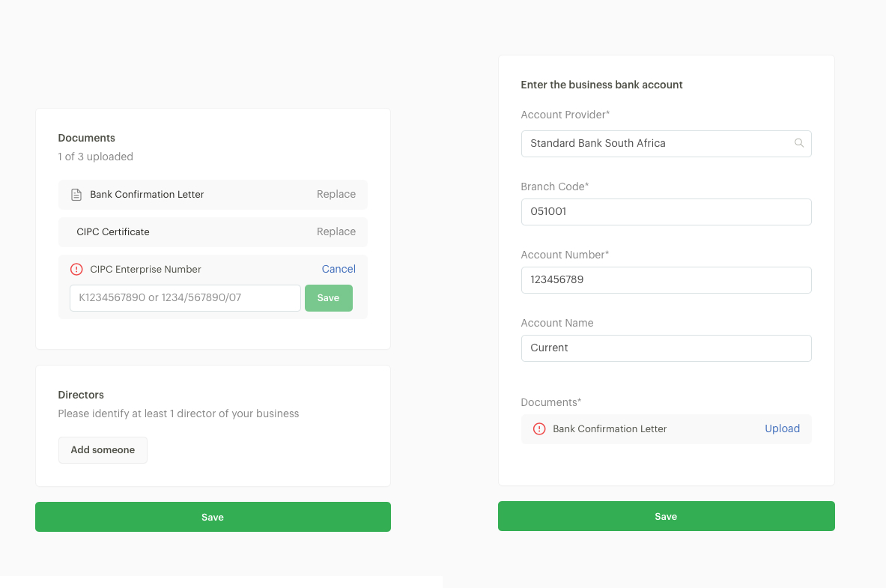Screen dimensions: 886x588
Task: Click the Bank Confirmation Letter row under Documents*
Action: click(667, 429)
